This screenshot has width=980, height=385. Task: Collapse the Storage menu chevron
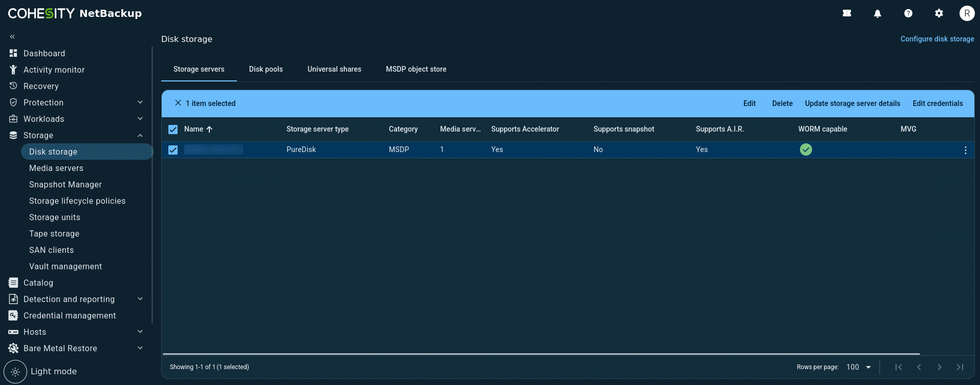pyautogui.click(x=140, y=135)
